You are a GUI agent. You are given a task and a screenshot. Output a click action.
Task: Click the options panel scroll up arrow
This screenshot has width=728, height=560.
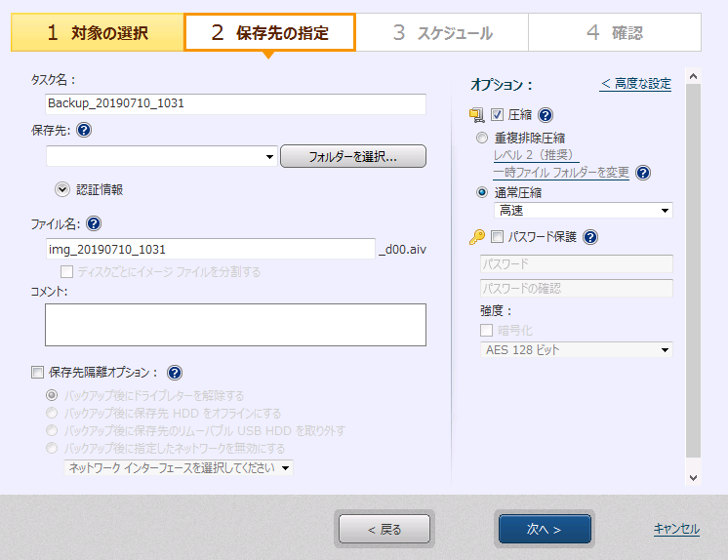point(693,76)
